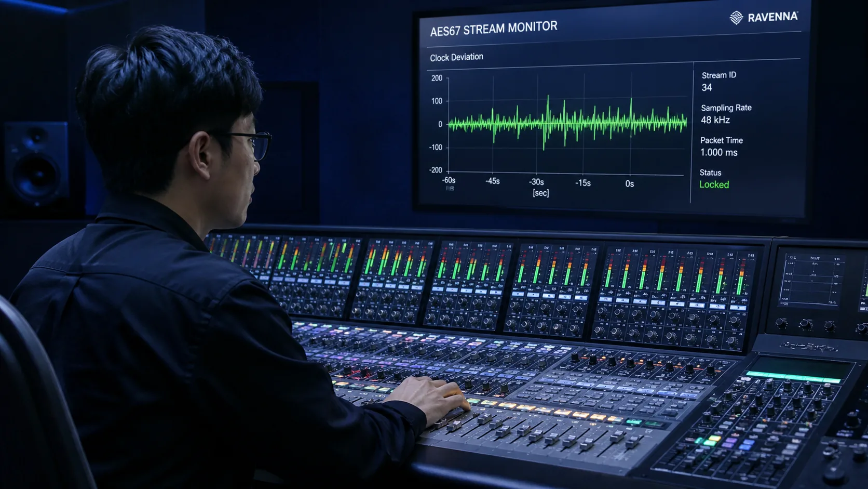The image size is (868, 489).
Task: Select the stream ID value '34'
Action: coord(707,88)
